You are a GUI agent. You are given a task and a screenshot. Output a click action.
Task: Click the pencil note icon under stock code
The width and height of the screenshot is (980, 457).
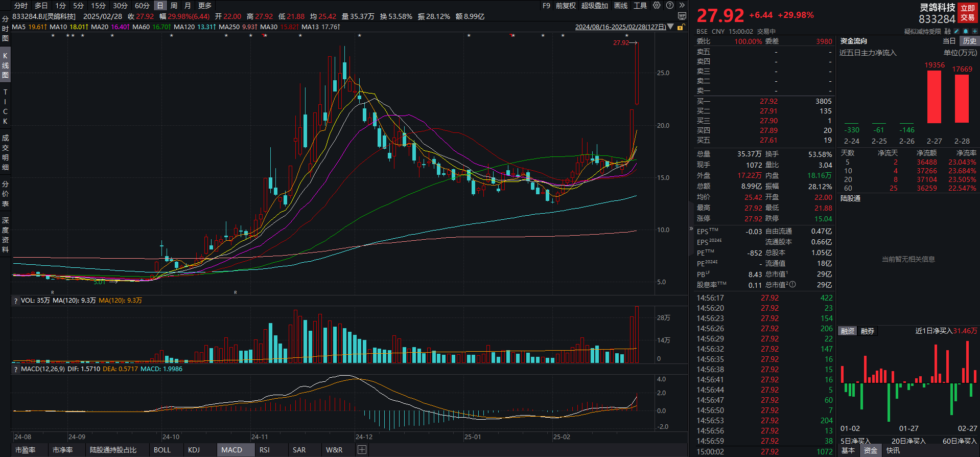tap(956, 32)
